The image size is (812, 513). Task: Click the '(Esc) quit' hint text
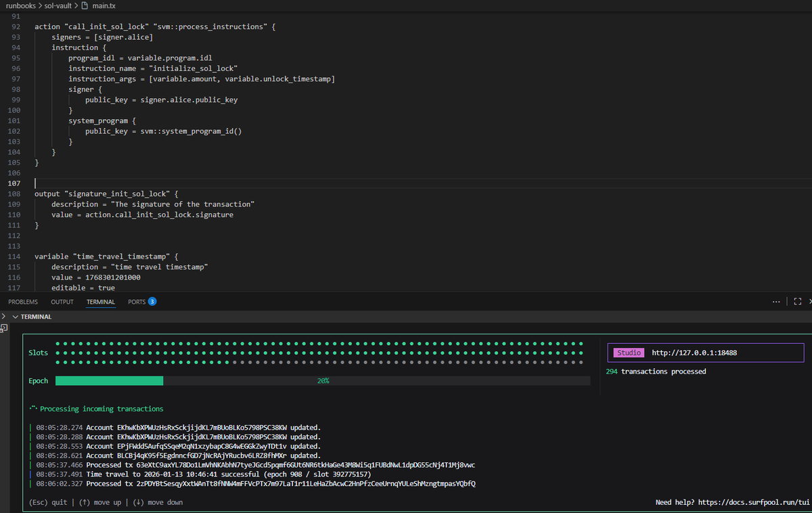(x=49, y=502)
